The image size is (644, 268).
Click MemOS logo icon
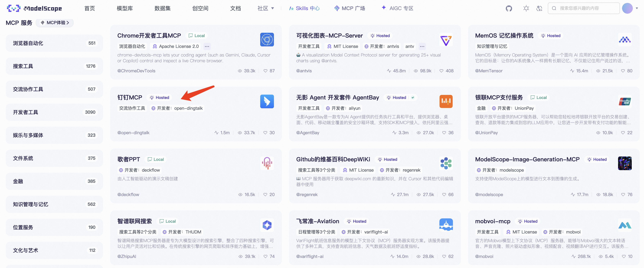tap(625, 39)
